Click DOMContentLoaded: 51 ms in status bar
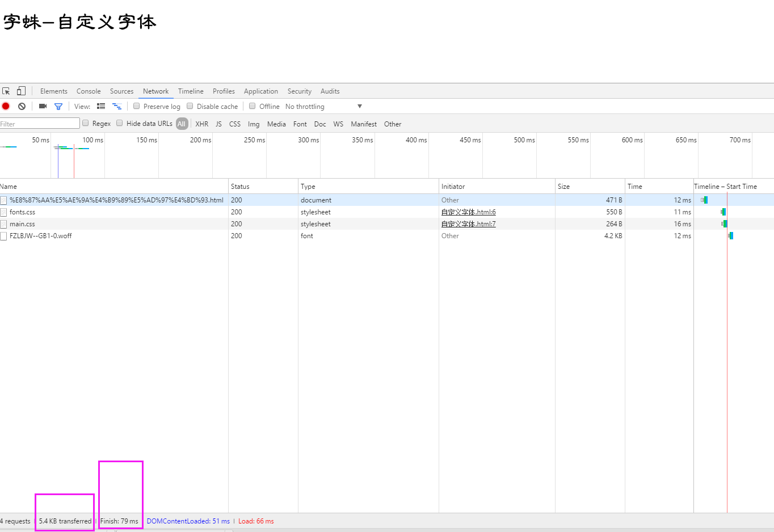This screenshot has width=774, height=532. coord(188,521)
